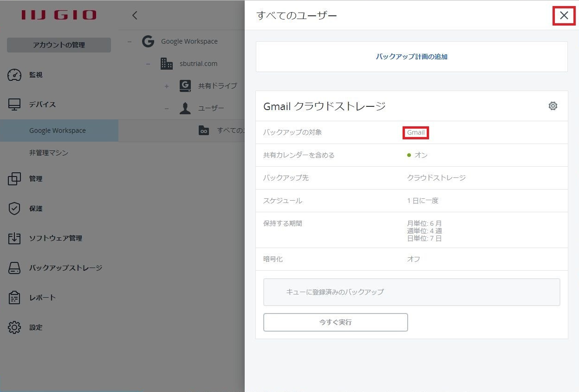Click キューに登録済みのバックアップ box
Screen dimensions: 579x392
[411, 292]
